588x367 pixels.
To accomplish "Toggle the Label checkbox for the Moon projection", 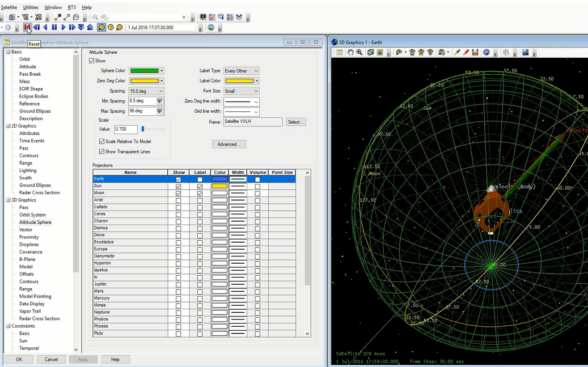I will click(199, 192).
